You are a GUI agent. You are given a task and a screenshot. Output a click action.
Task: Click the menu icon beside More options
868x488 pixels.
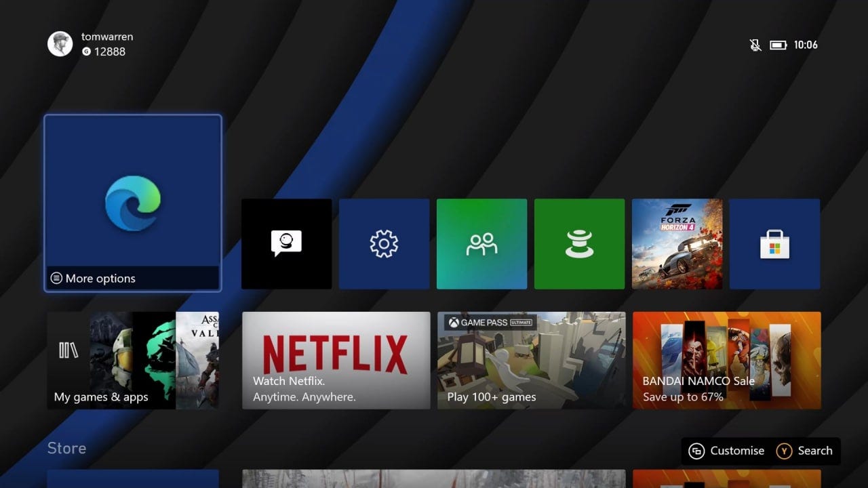pyautogui.click(x=57, y=279)
